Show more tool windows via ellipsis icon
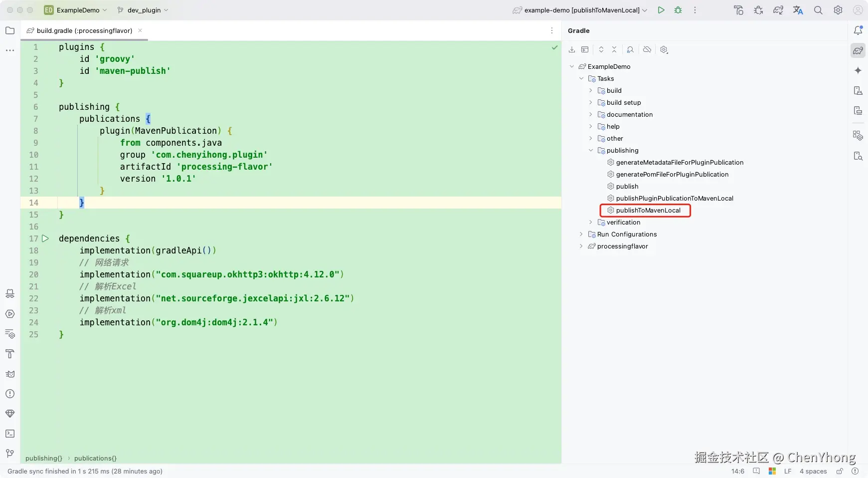The width and height of the screenshot is (868, 478). tap(10, 50)
